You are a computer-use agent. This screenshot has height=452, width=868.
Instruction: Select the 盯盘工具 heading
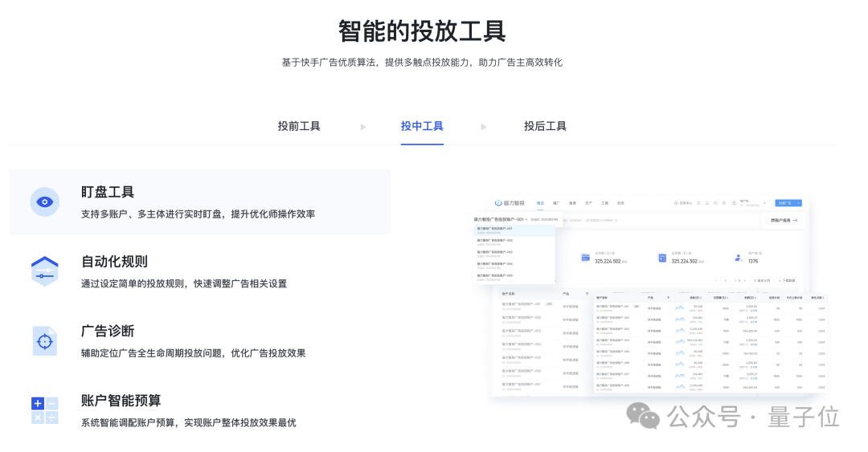click(x=108, y=192)
